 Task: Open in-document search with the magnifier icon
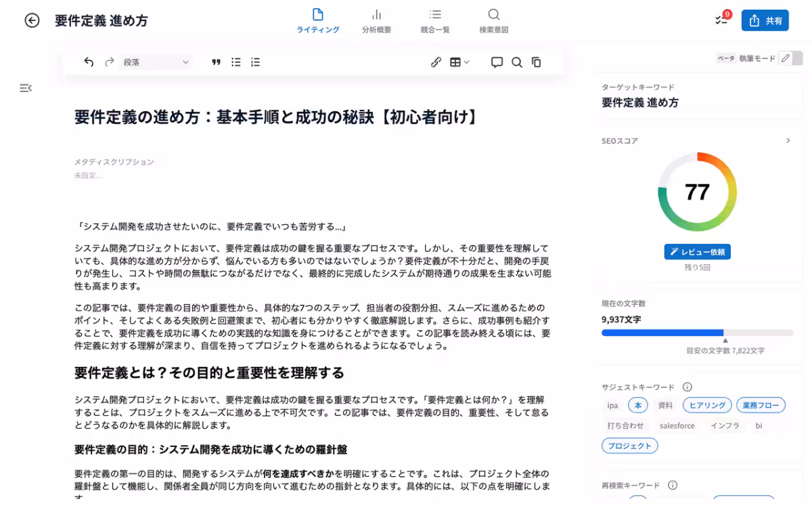[517, 62]
